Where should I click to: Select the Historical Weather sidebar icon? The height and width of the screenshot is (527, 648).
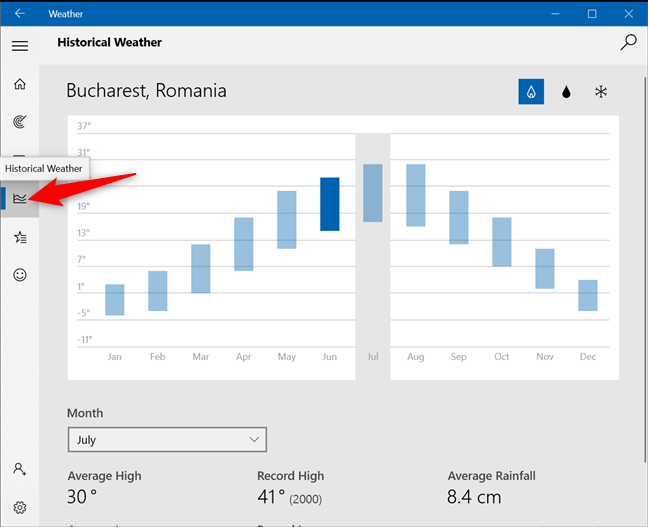(19, 198)
